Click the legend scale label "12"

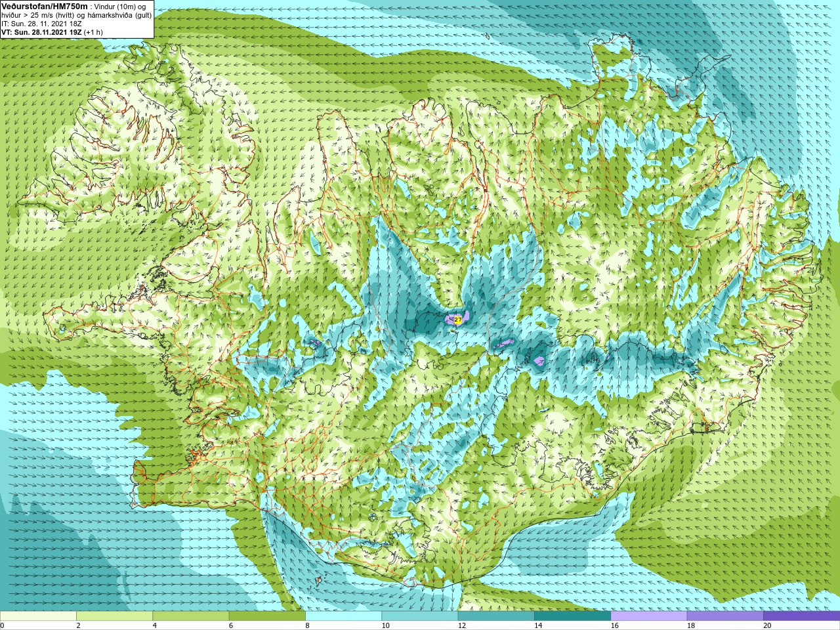point(462,625)
